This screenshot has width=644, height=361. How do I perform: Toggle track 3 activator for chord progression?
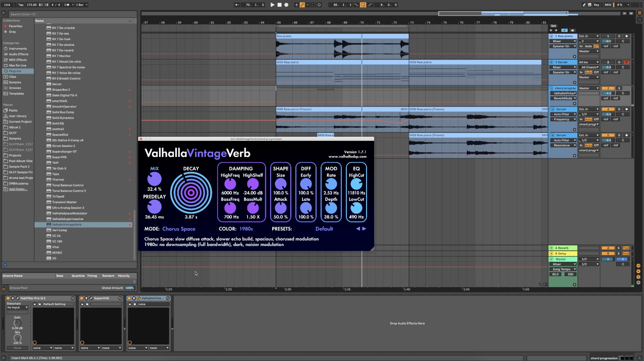(608, 88)
